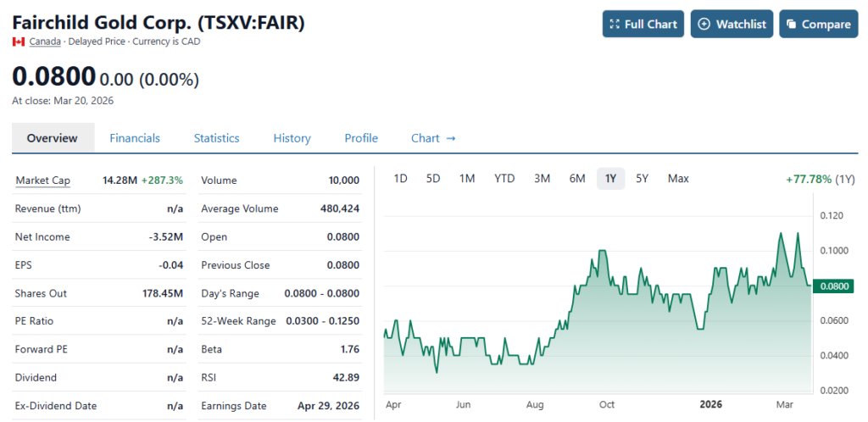This screenshot has height=422, width=868.
Task: Open the Canada country link
Action: 45,42
